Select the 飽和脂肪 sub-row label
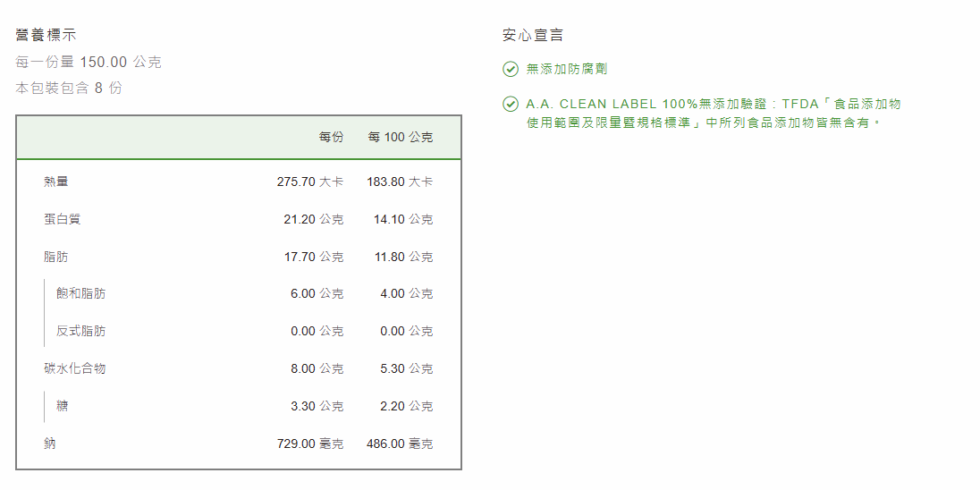The width and height of the screenshot is (980, 490). click(80, 293)
